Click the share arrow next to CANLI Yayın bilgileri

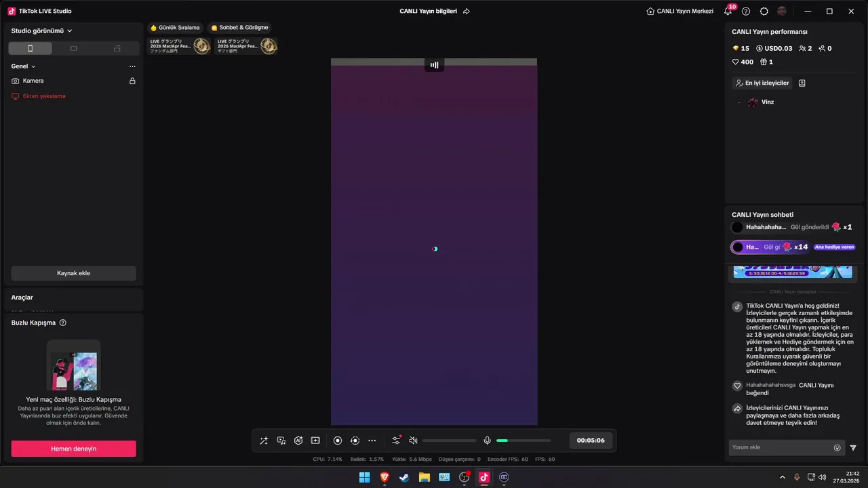point(467,12)
